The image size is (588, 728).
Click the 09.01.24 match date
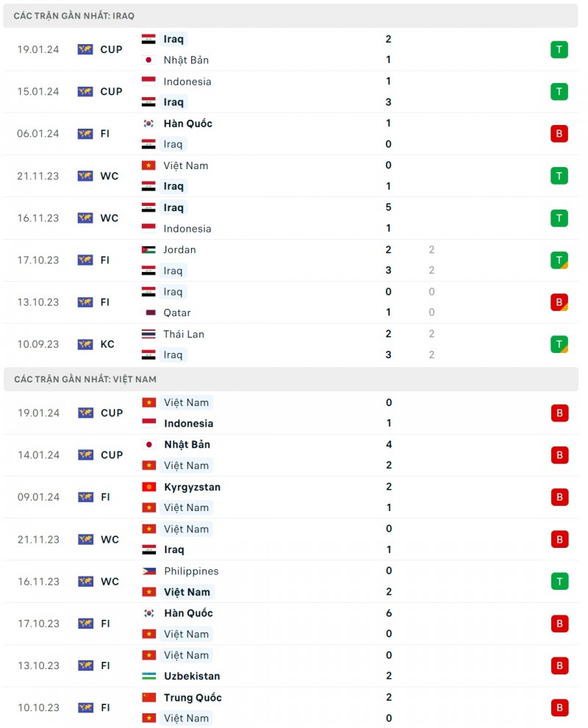39,497
